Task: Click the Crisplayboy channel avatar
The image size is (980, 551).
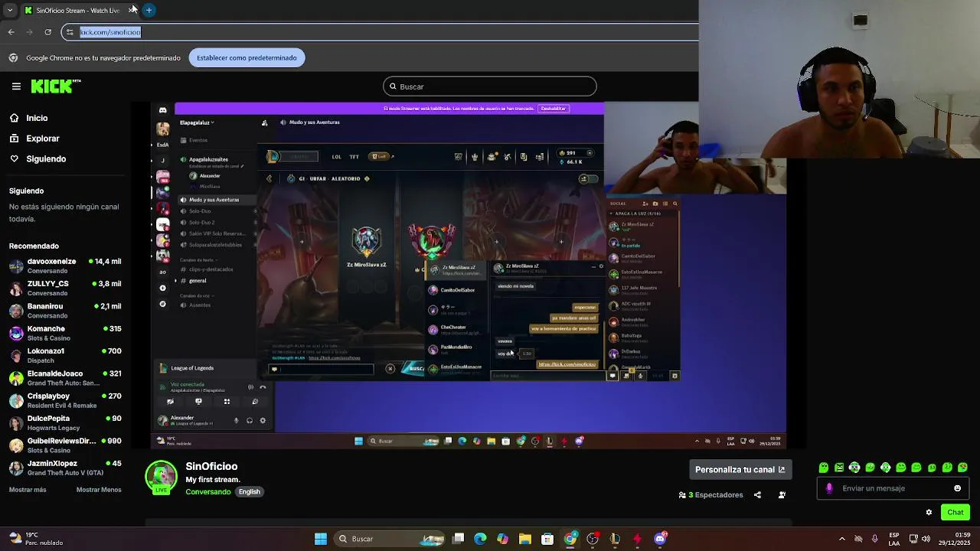Action: 16,400
